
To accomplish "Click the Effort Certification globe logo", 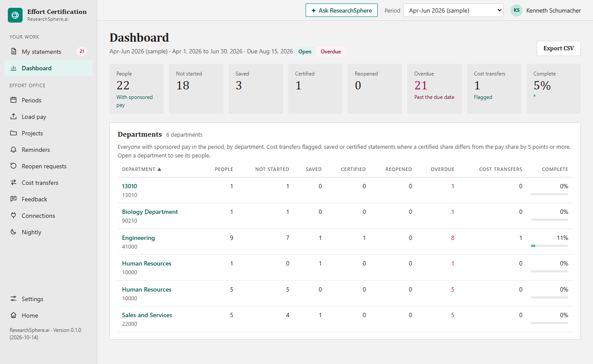I will pos(15,15).
